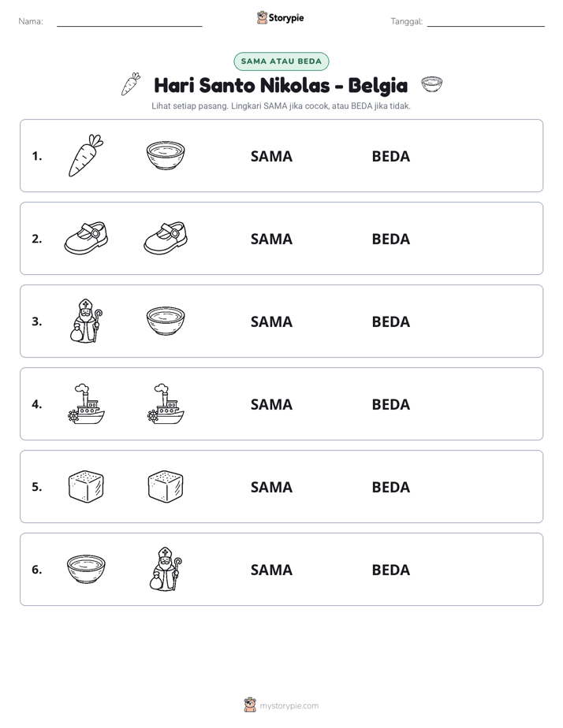Select the Saint Nicholas figure in row 6
The height and width of the screenshot is (728, 563).
(x=166, y=569)
